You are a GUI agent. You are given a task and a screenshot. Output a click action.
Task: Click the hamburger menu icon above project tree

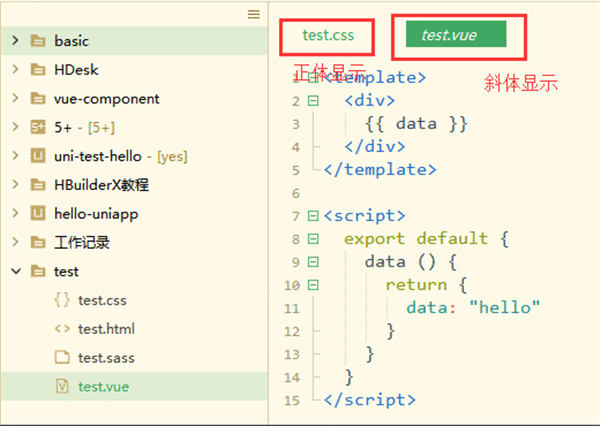pos(254,14)
